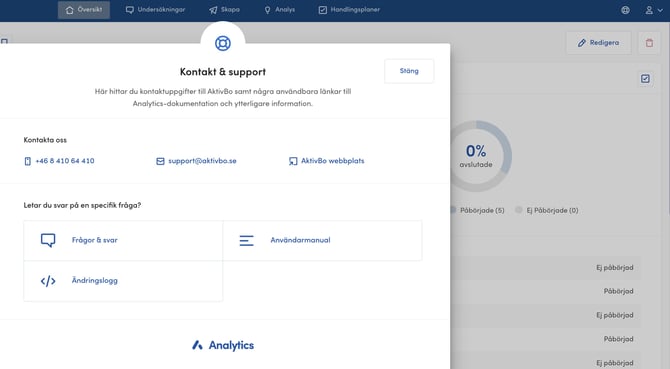Click the phone icon beside the number

click(28, 161)
